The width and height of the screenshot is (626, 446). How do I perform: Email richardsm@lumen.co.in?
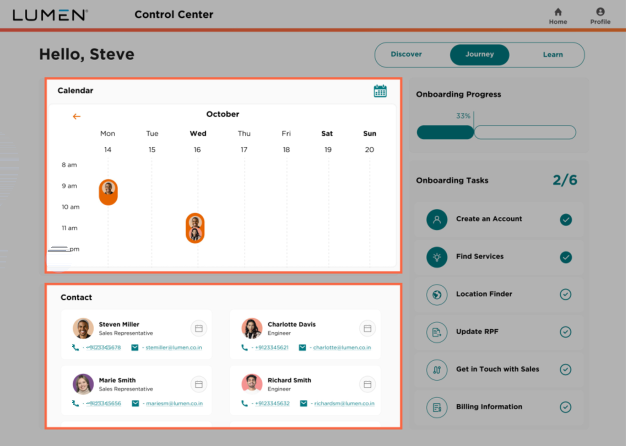344,404
